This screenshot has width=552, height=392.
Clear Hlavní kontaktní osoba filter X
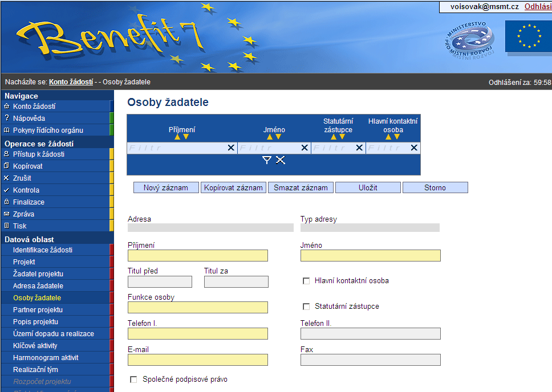point(414,148)
